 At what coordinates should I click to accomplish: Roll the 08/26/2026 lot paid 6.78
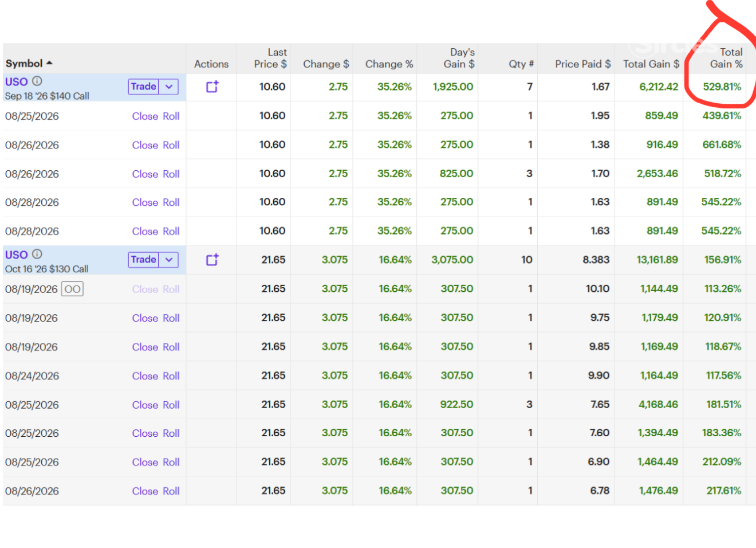pyautogui.click(x=171, y=491)
